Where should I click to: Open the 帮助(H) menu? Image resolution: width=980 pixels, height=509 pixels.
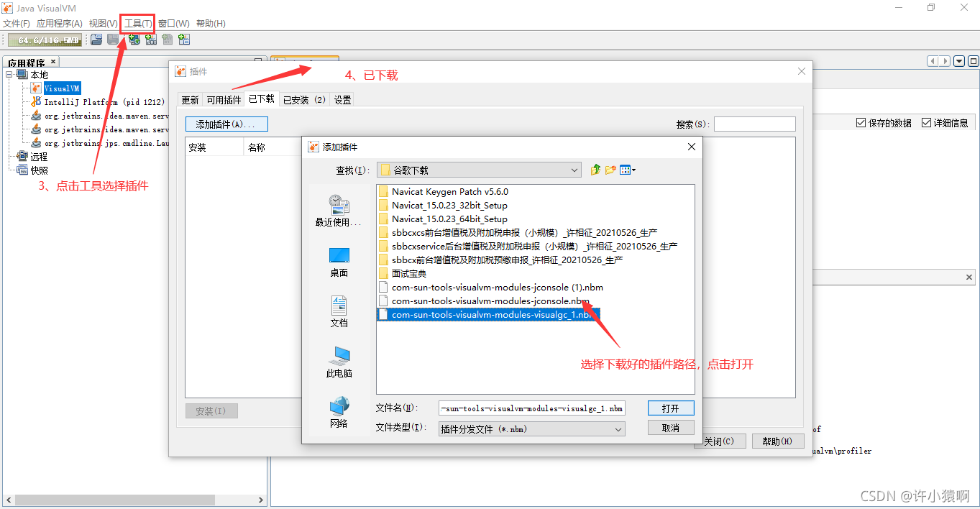[211, 24]
